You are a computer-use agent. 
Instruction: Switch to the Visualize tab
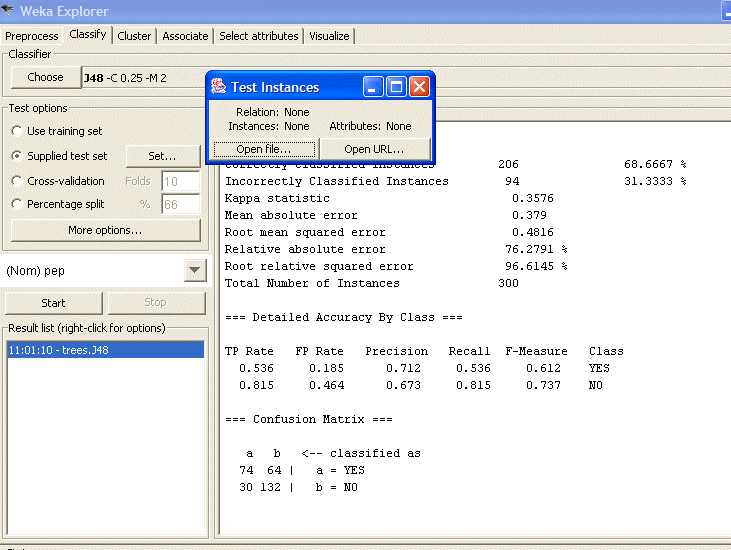tap(329, 36)
